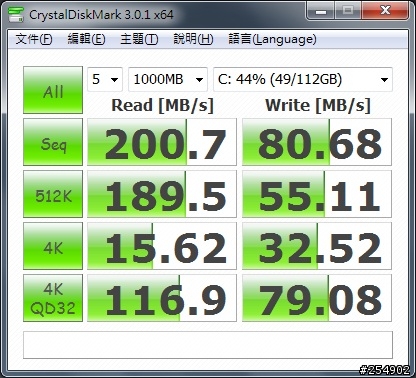Start the 4K QD32 benchmark test

(x=53, y=298)
